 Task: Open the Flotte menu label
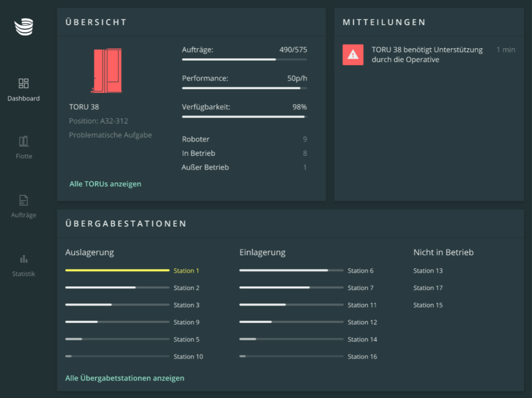[24, 156]
